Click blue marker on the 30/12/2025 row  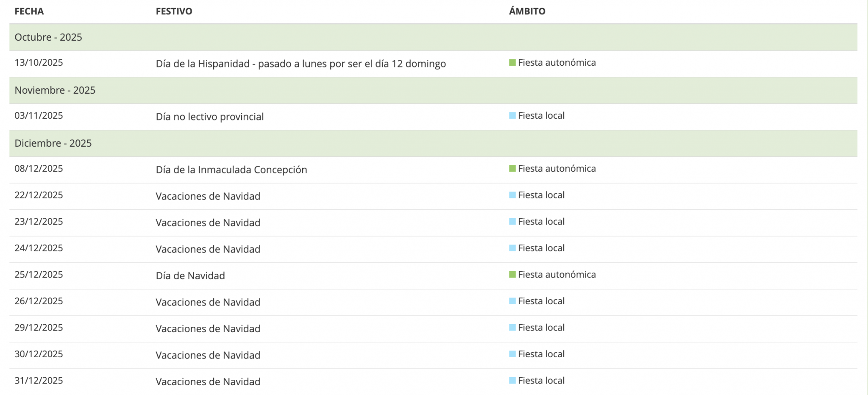(512, 354)
